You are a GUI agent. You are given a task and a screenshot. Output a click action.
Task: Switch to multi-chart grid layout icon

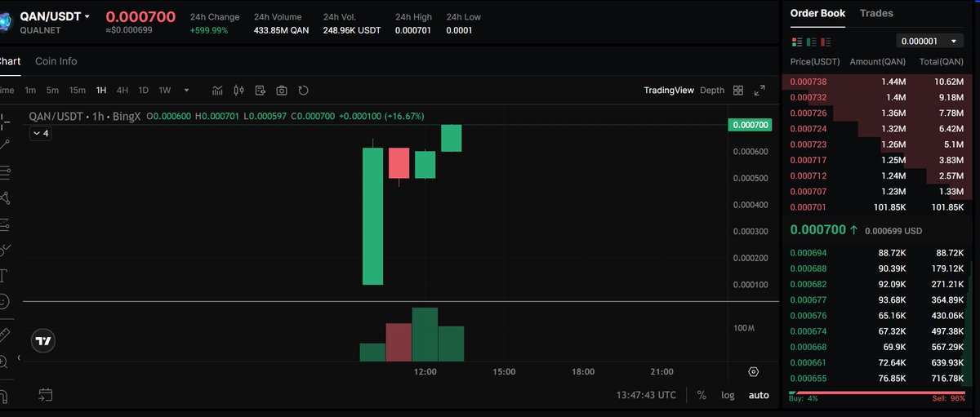point(738,90)
